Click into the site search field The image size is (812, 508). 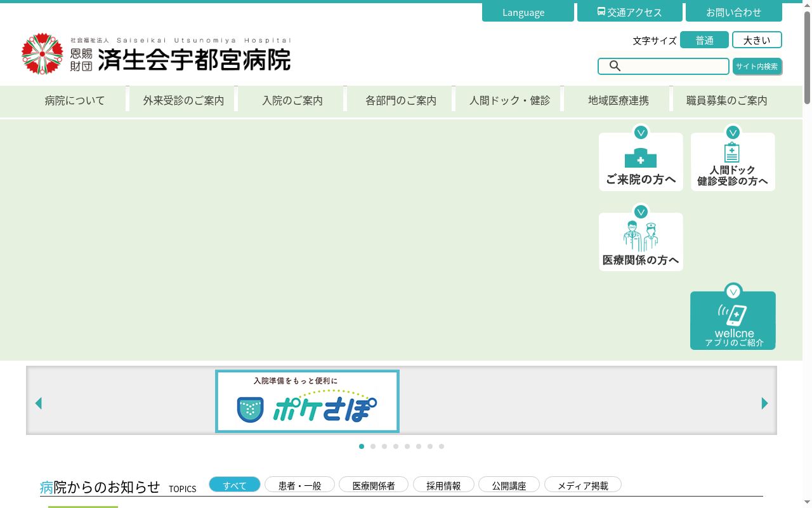664,66
